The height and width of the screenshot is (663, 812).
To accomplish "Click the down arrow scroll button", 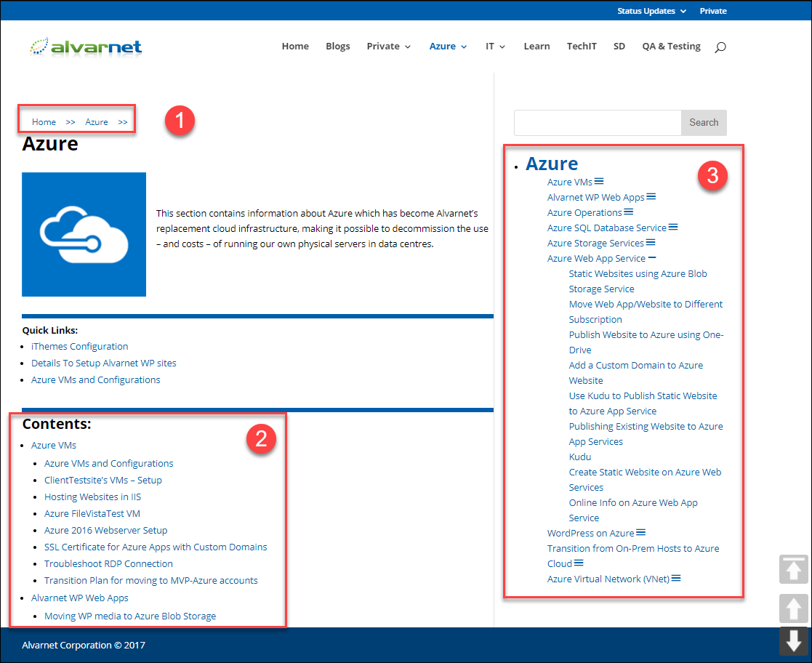I will click(x=793, y=641).
